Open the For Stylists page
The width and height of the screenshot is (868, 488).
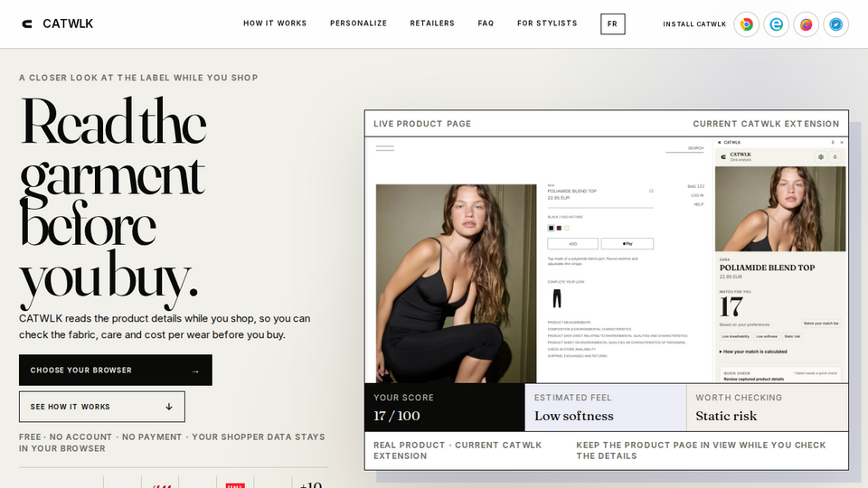[x=547, y=23]
